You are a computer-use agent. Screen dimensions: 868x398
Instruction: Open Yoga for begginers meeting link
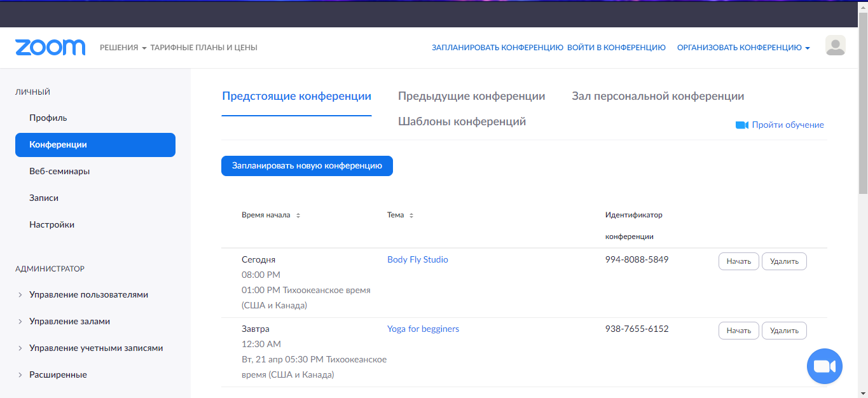[423, 329]
